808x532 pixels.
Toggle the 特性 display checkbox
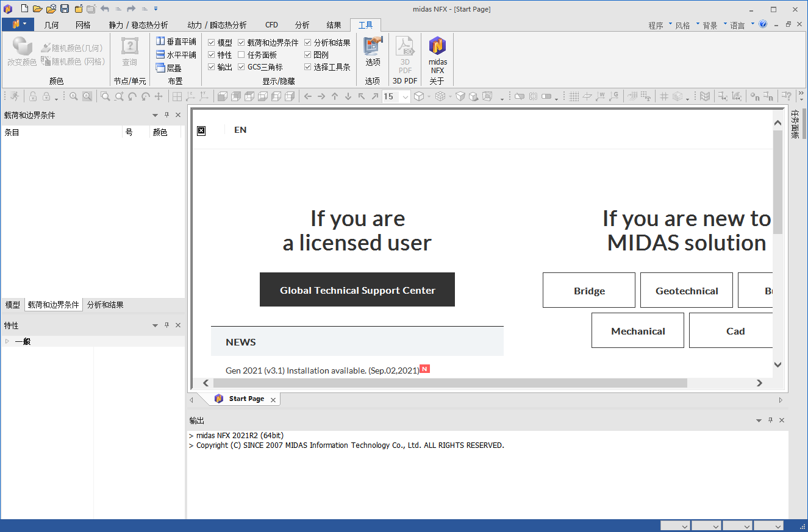pyautogui.click(x=212, y=55)
